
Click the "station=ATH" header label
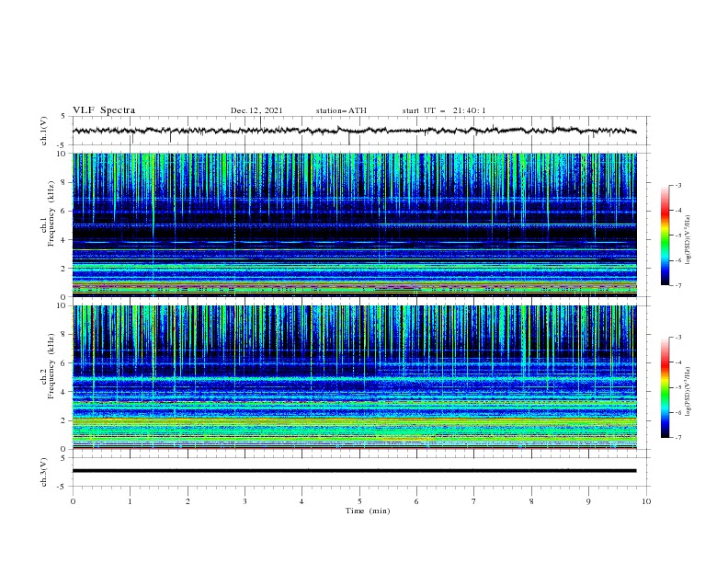point(341,110)
